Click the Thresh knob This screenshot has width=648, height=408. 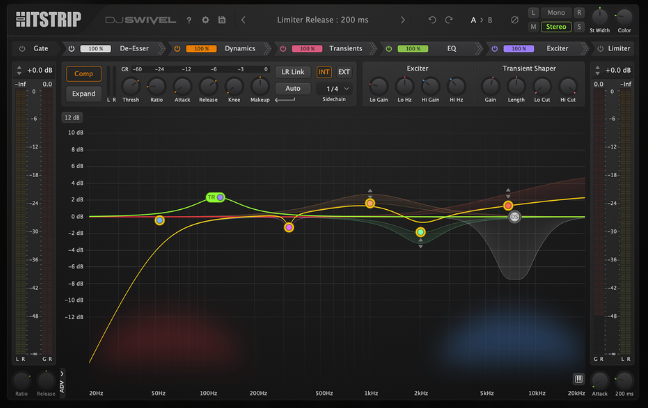click(x=131, y=86)
